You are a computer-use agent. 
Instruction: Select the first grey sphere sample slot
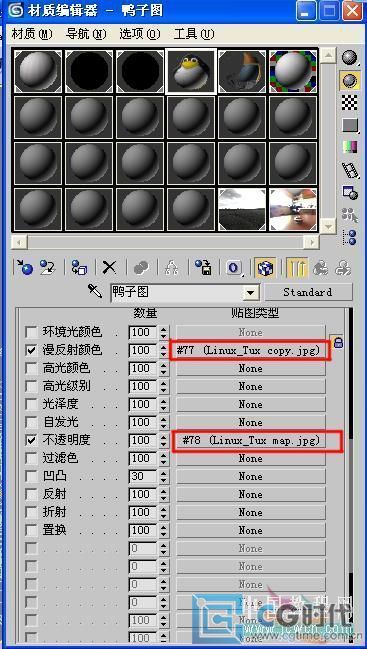(38, 71)
